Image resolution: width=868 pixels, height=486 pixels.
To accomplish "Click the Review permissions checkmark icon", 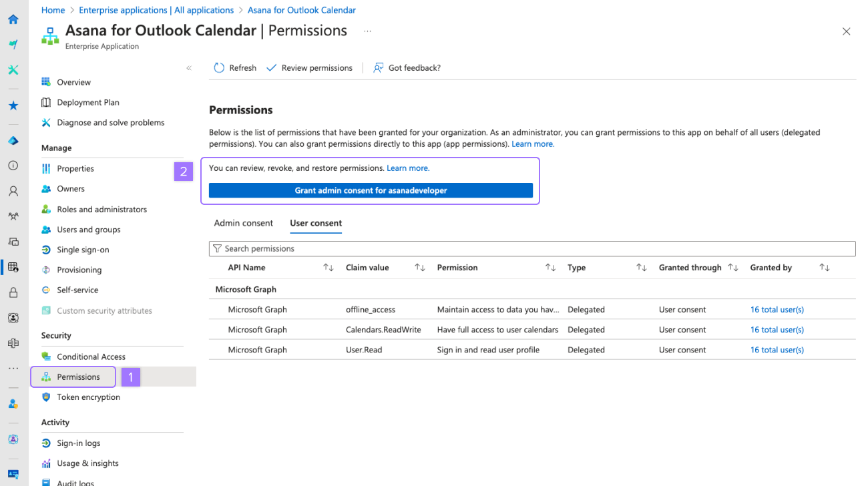I will coord(271,68).
